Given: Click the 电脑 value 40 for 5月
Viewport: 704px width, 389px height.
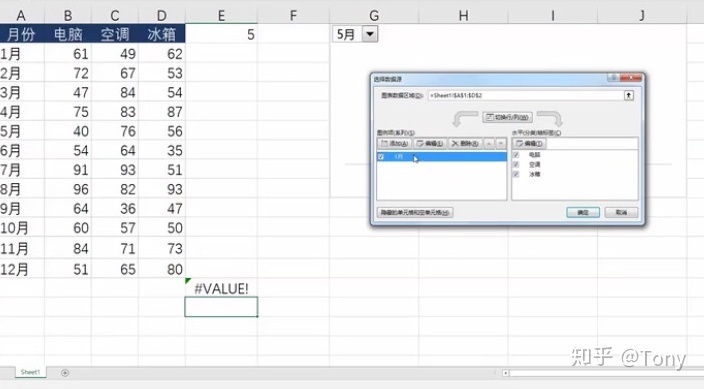Looking at the screenshot, I should click(68, 131).
